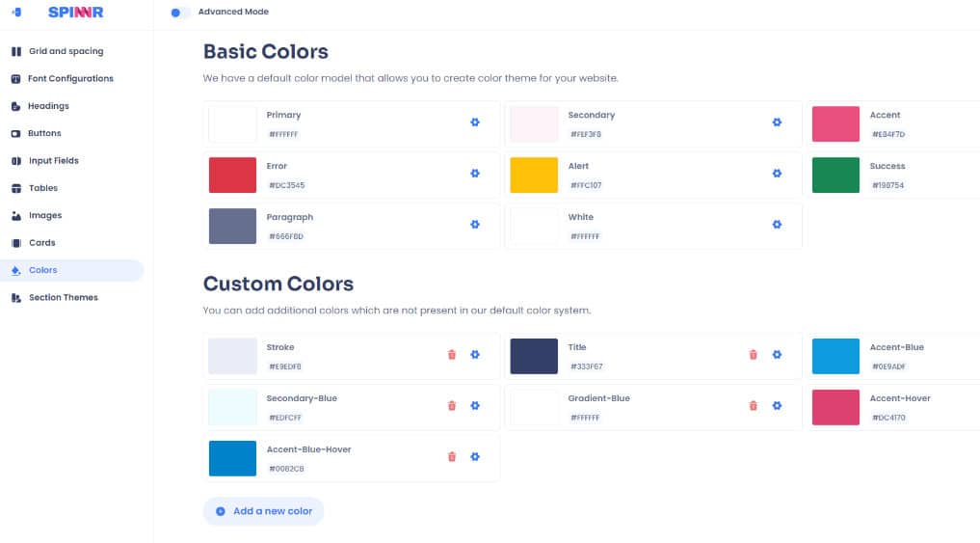Go to Font Configurations section

[x=70, y=79]
